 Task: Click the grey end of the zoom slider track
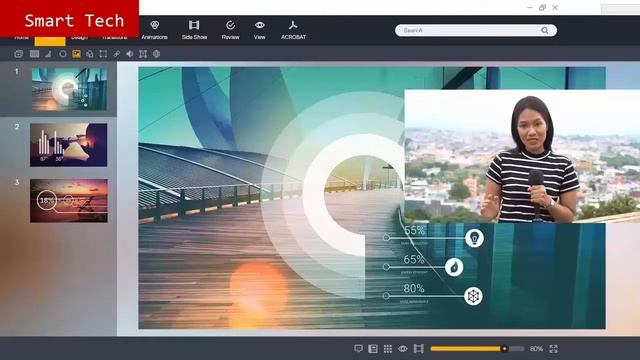[517, 349]
